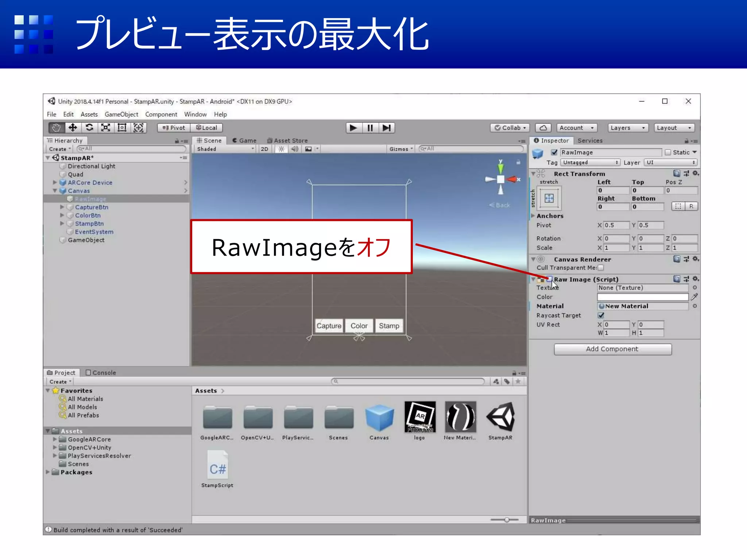
Task: Toggle Local handle rotation
Action: [206, 128]
